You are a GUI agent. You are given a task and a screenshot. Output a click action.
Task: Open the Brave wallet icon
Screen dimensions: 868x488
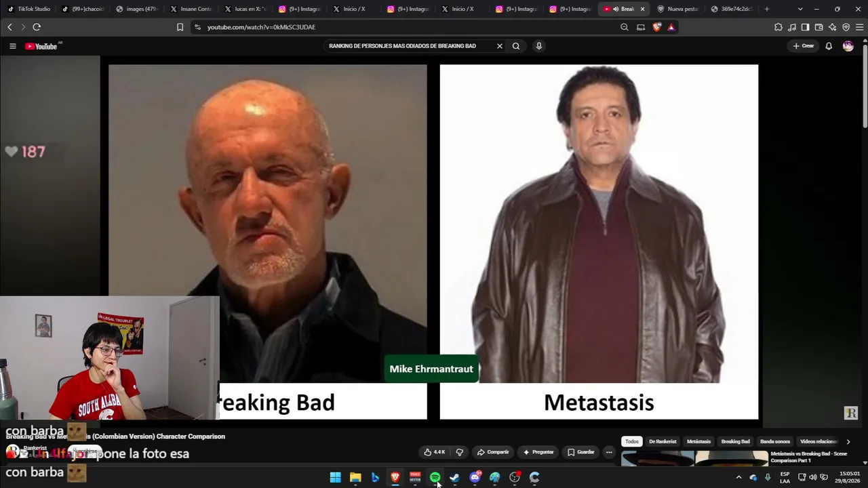(x=819, y=27)
